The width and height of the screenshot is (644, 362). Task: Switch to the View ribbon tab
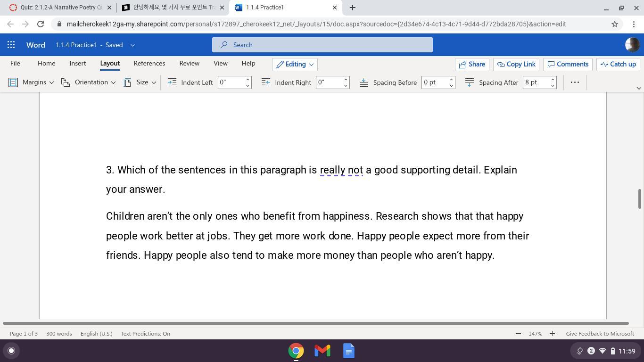pyautogui.click(x=220, y=64)
